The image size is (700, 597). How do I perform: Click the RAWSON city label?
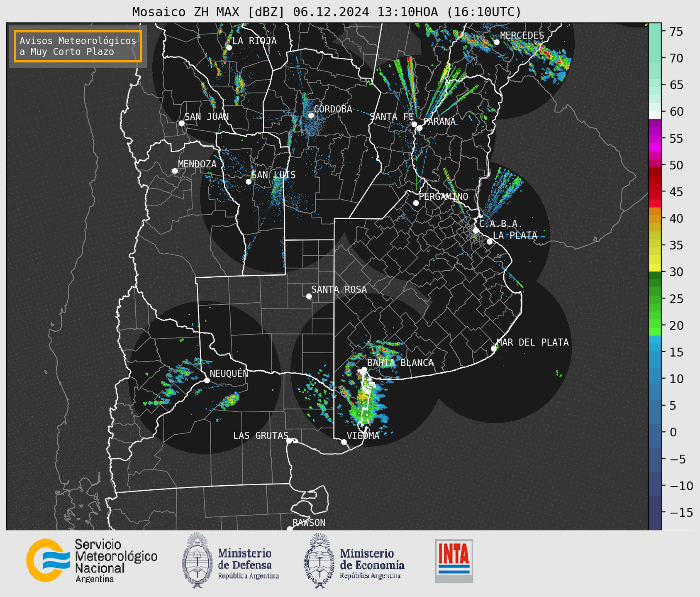click(x=309, y=523)
